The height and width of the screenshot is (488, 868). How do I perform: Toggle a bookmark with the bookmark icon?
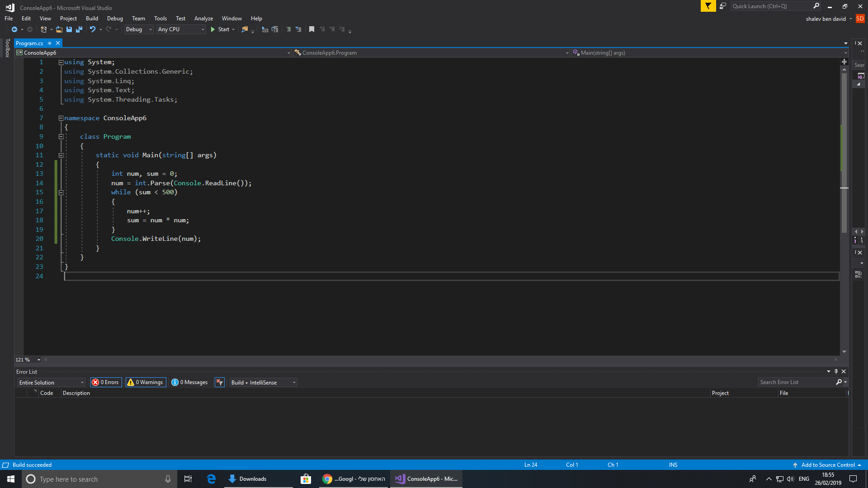click(311, 29)
